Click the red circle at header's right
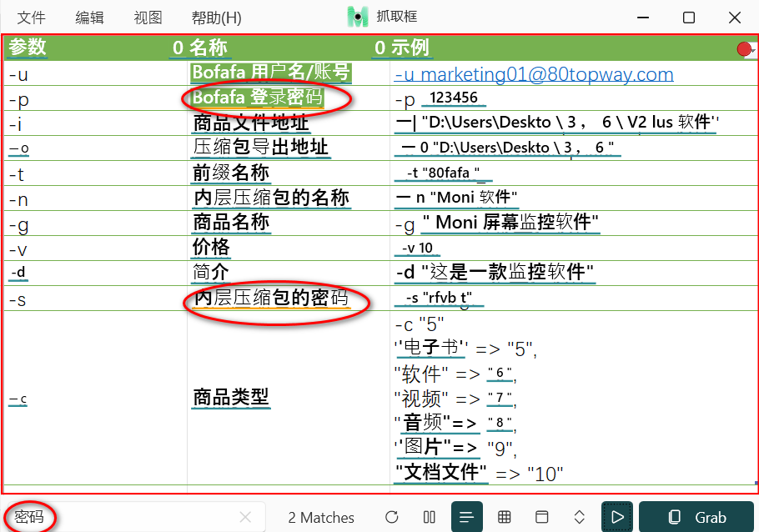 point(745,49)
